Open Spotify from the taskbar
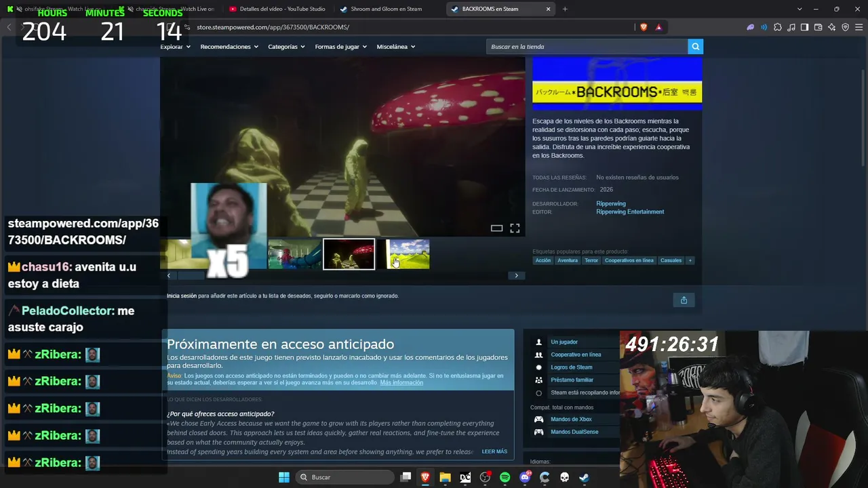The height and width of the screenshot is (488, 868). point(505,477)
